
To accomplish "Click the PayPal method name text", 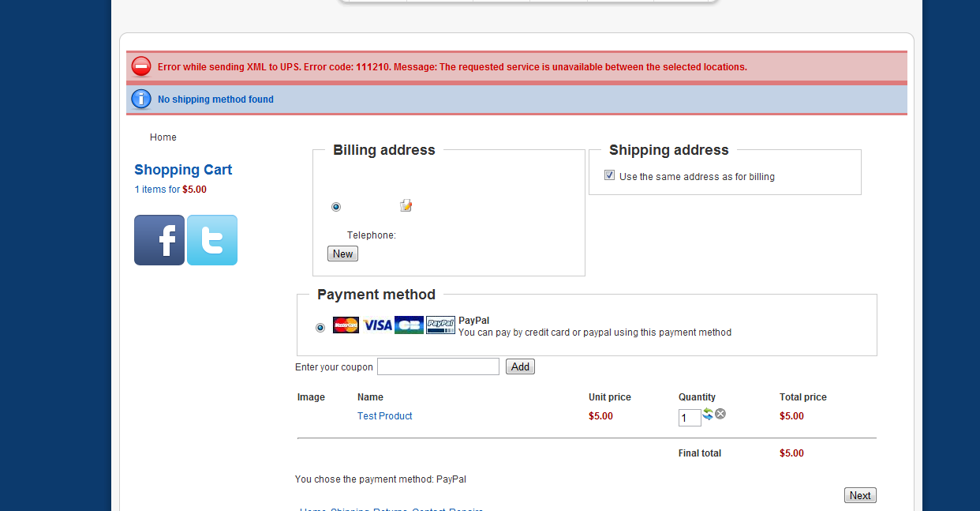I will pyautogui.click(x=474, y=321).
